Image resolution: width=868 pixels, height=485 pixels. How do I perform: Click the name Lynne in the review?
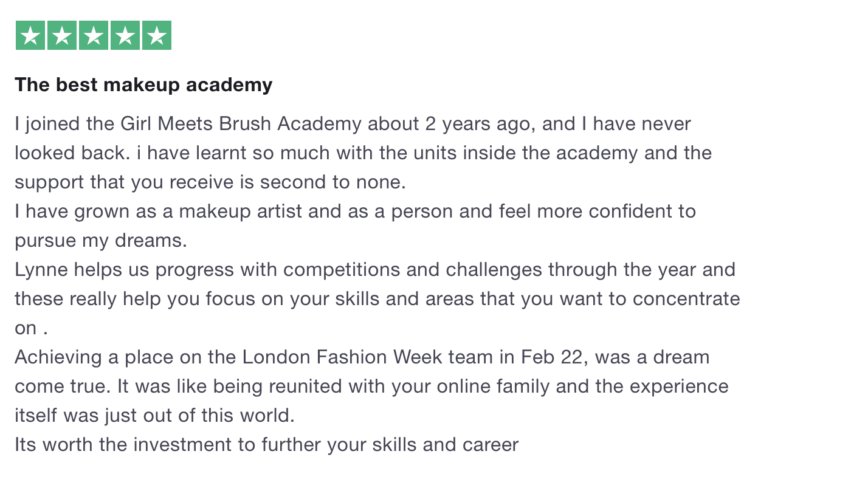42,270
